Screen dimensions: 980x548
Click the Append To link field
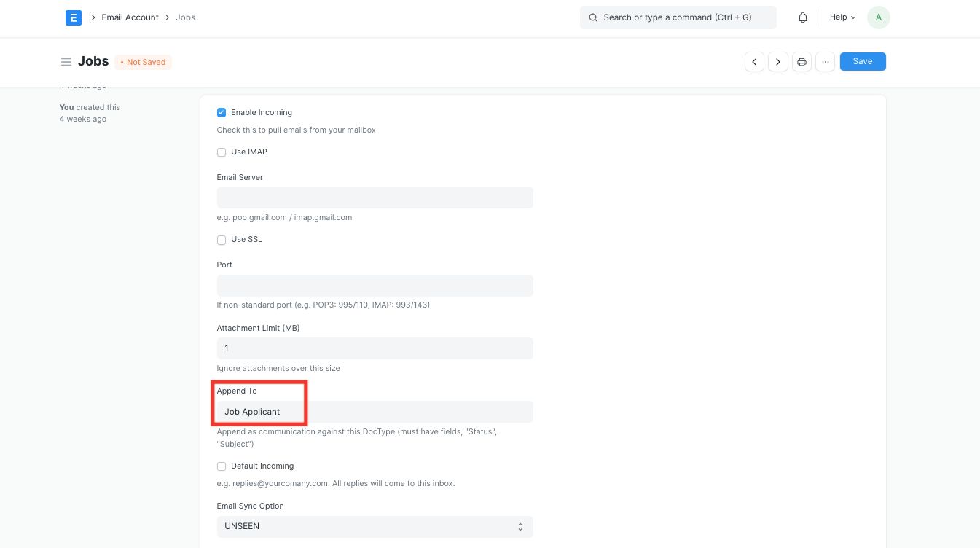375,412
